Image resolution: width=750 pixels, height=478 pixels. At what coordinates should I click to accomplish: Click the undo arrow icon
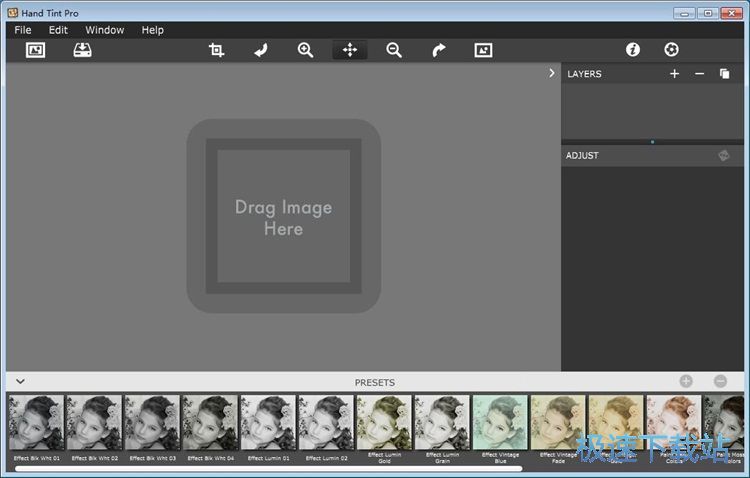(261, 50)
